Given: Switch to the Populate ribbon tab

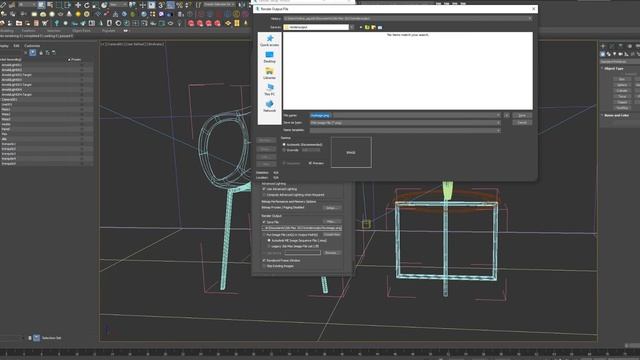Looking at the screenshot, I should [x=109, y=31].
